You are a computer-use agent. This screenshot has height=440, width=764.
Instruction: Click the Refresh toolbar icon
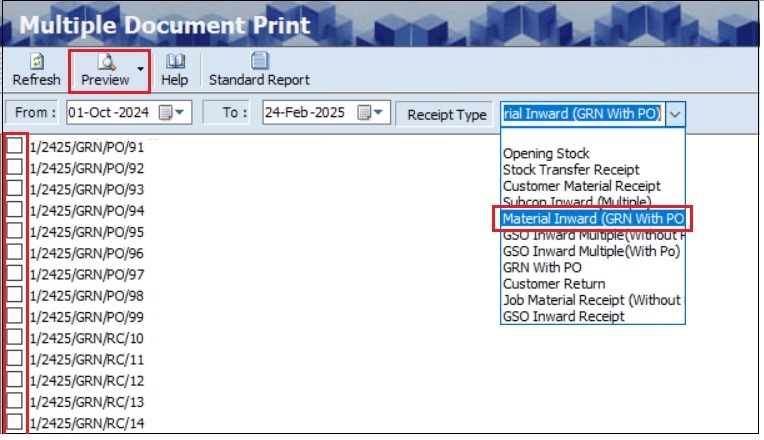pos(36,62)
